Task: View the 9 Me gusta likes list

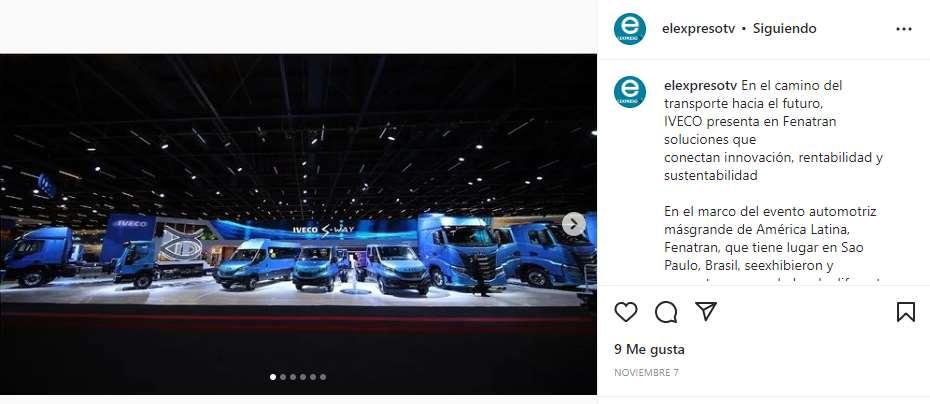Action: tap(649, 349)
